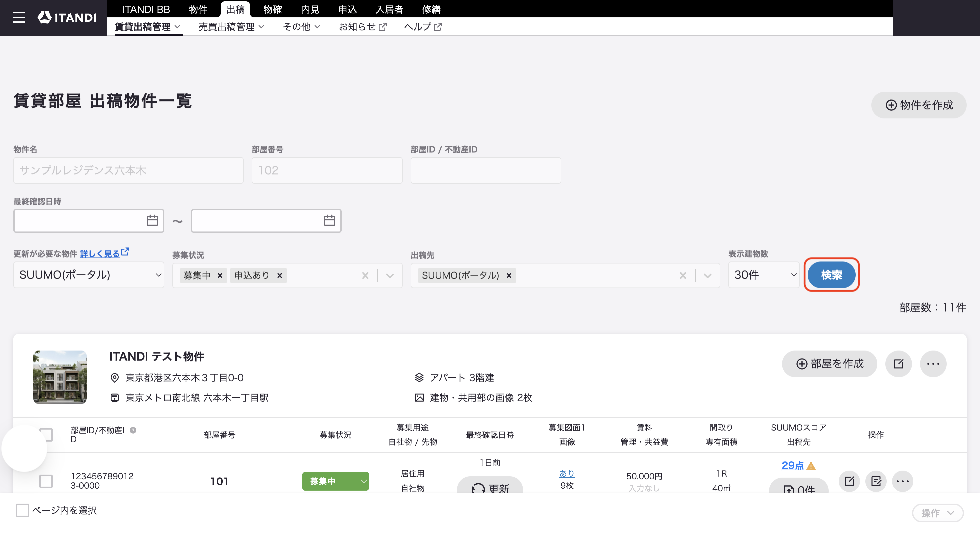The height and width of the screenshot is (533, 980).
Task: Open the 募集中 status dropdown for room 101
Action: 336,481
